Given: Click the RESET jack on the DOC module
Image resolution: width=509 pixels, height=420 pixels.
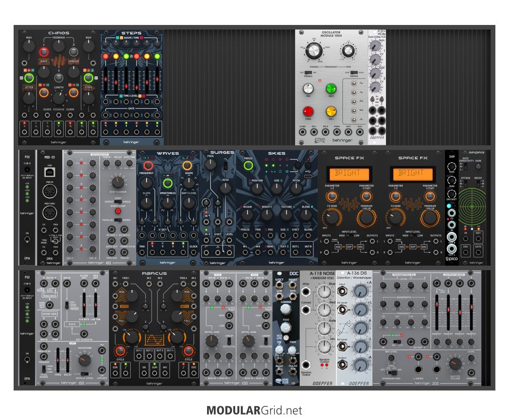Looking at the screenshot, I should pyautogui.click(x=293, y=285).
